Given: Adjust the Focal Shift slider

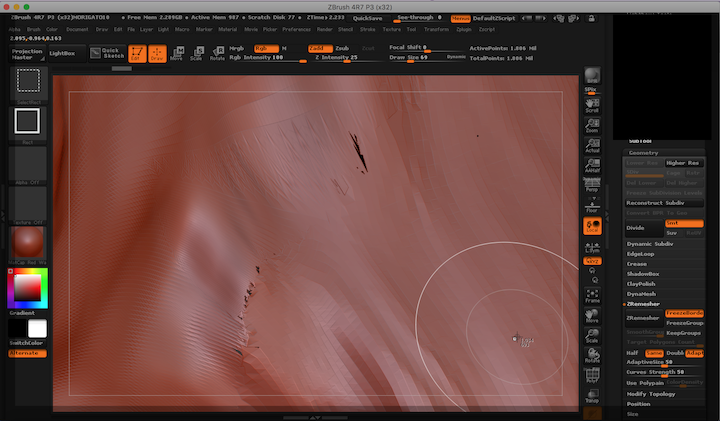Looking at the screenshot, I should point(427,48).
